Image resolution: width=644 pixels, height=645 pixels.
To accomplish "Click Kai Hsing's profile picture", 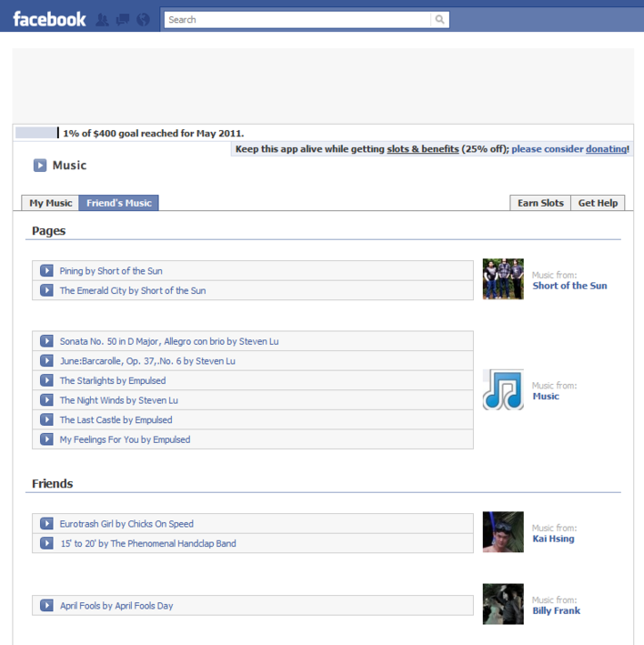I will coord(503,532).
